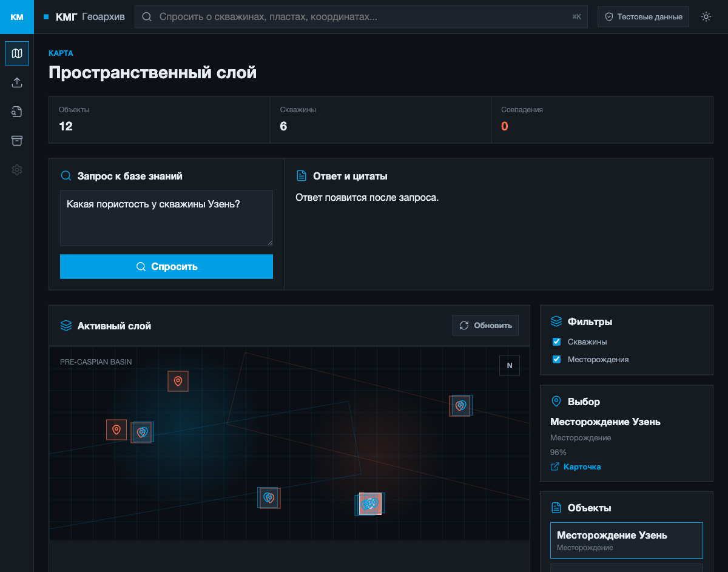Uncheck the Скважины filter

coord(556,342)
